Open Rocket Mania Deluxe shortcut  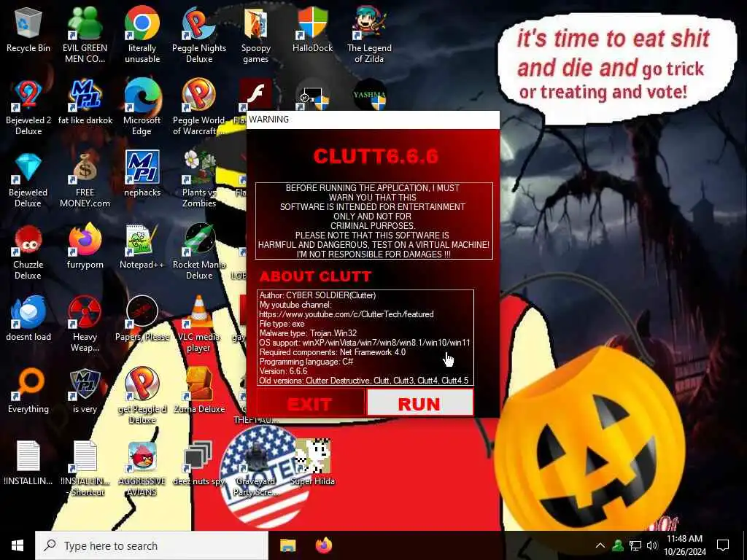tap(199, 252)
